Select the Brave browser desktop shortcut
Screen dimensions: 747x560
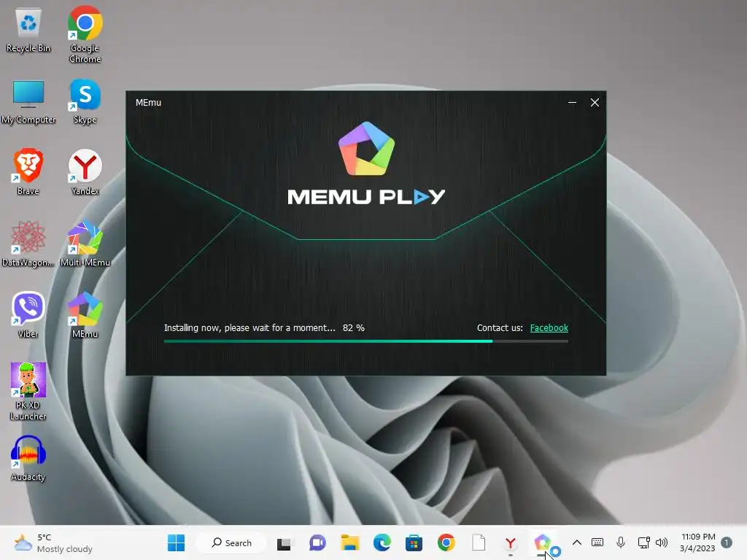[28, 172]
